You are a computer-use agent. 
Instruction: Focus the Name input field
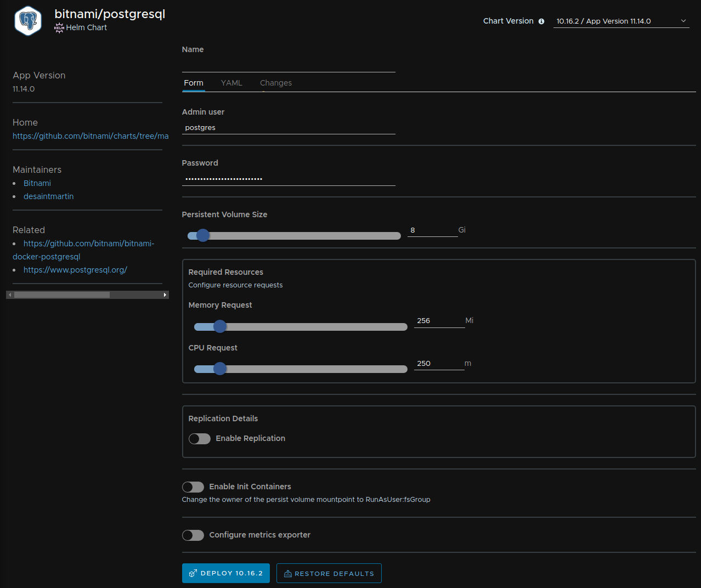tap(289, 65)
